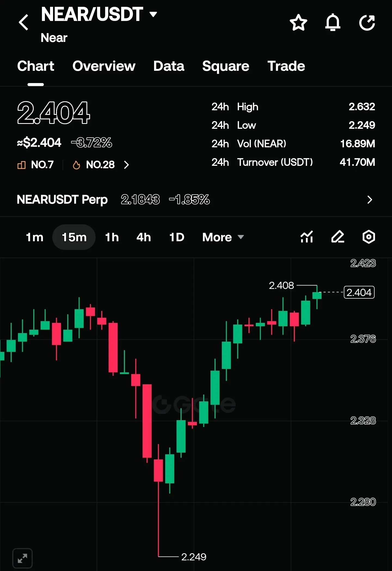Tap the 24h High label
This screenshot has width=392, height=571.
coord(235,107)
